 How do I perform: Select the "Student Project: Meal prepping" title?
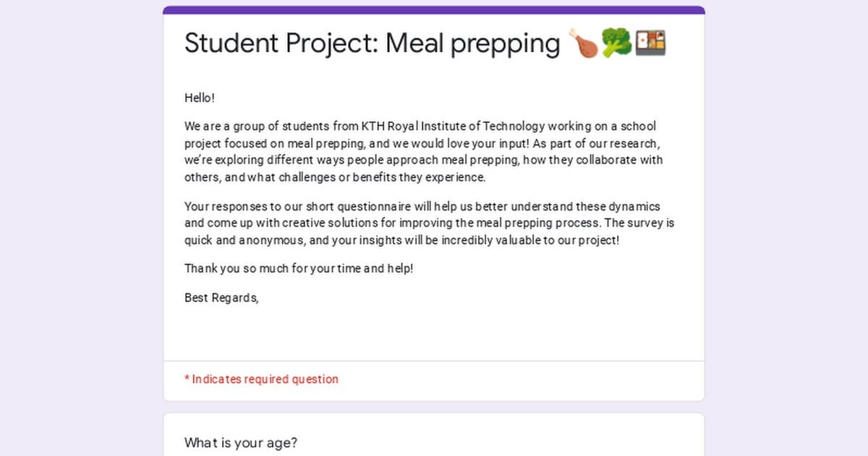pos(372,43)
